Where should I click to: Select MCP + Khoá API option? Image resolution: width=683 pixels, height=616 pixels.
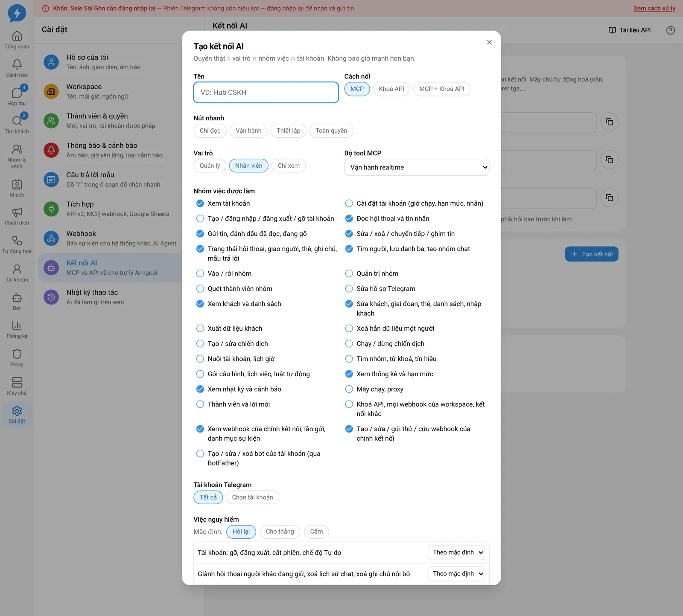tap(442, 89)
